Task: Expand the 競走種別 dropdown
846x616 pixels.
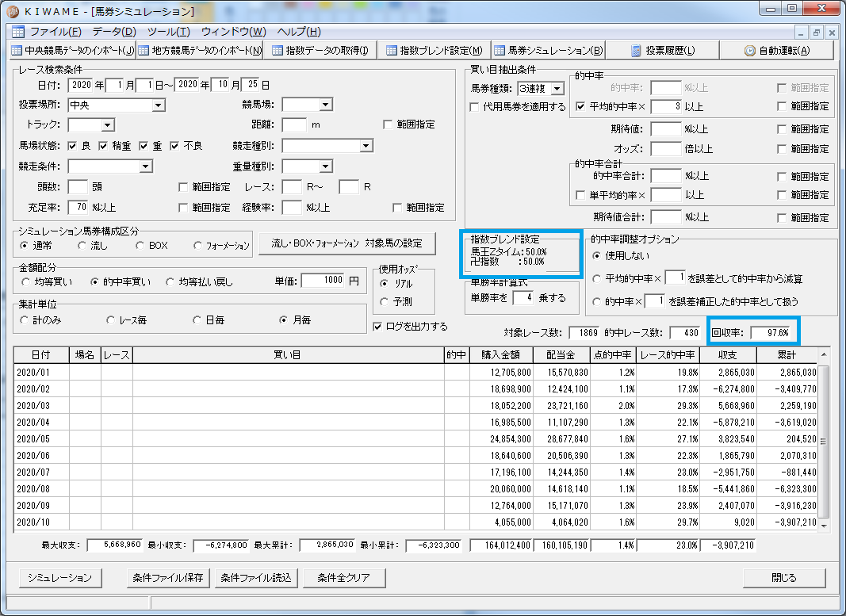Action: [x=366, y=146]
